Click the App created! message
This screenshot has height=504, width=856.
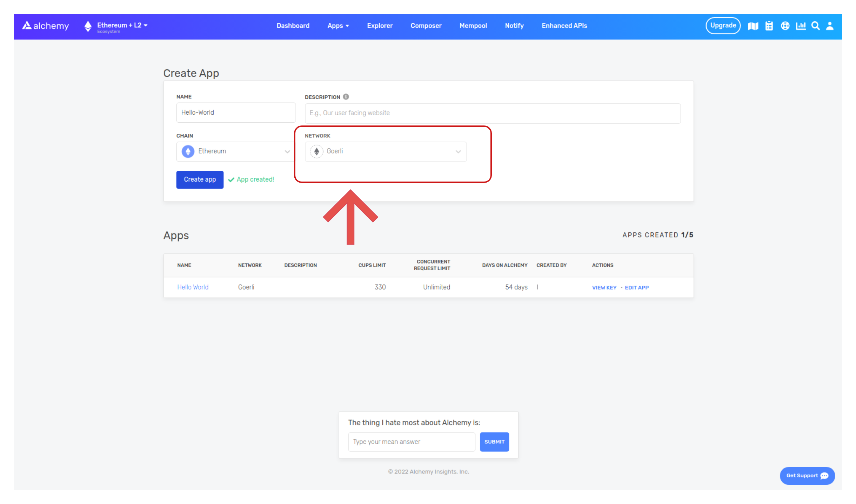coord(251,179)
